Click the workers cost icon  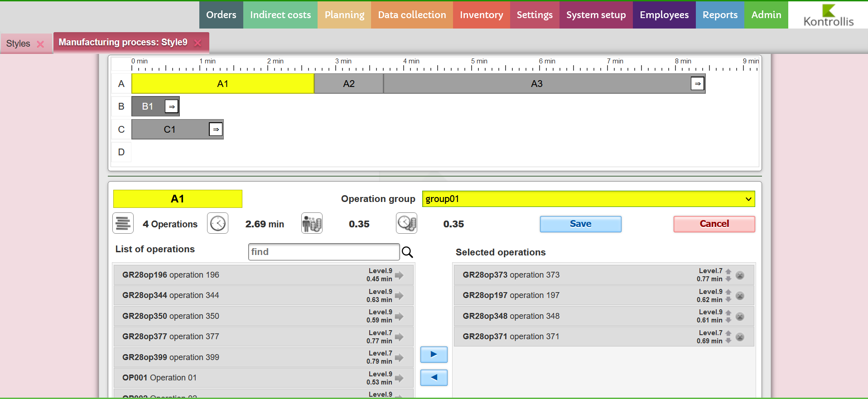[312, 223]
